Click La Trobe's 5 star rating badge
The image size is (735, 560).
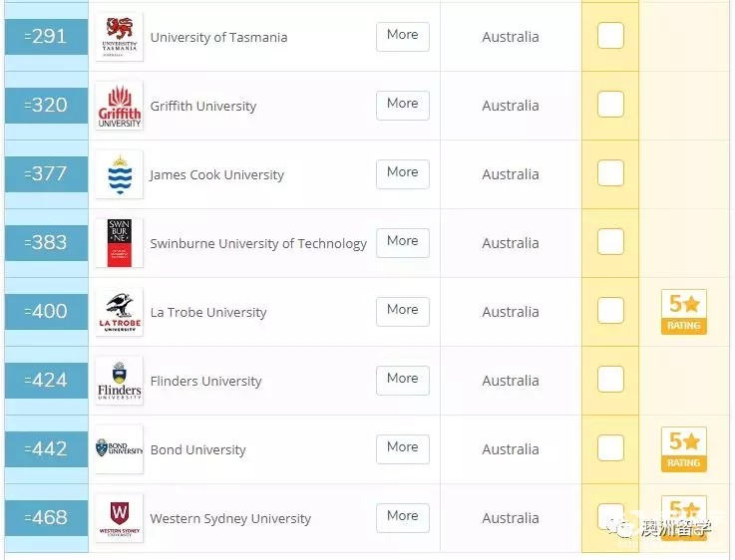coord(684,312)
